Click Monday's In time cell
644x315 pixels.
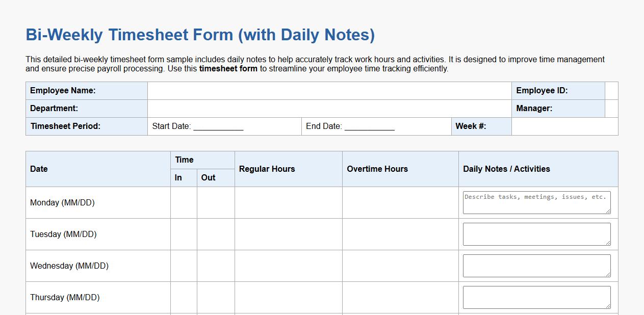click(x=184, y=202)
